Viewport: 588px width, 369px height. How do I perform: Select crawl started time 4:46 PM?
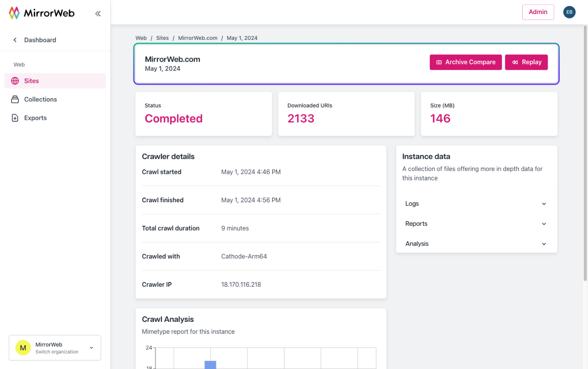251,172
